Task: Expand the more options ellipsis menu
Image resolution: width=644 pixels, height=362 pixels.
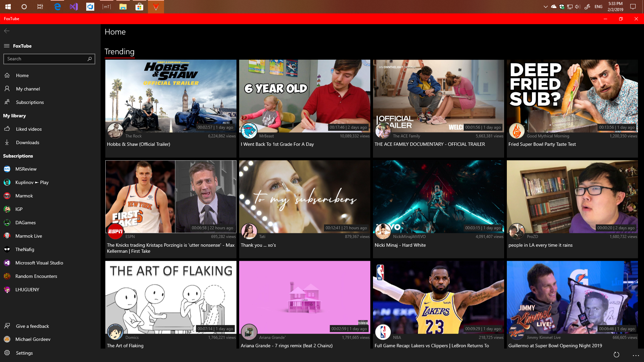Action: point(636,355)
